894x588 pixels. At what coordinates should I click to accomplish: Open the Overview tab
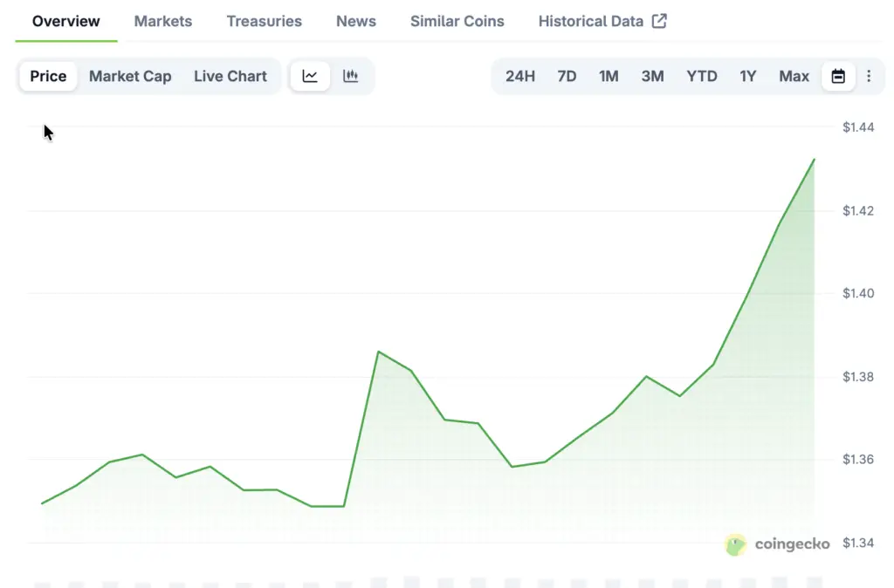pyautogui.click(x=66, y=21)
